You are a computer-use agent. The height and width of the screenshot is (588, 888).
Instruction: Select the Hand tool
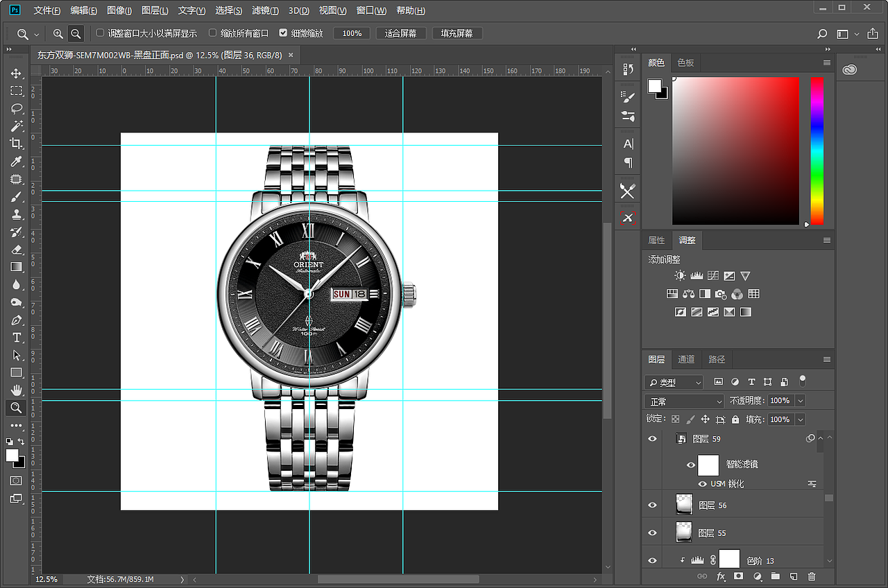coord(16,390)
